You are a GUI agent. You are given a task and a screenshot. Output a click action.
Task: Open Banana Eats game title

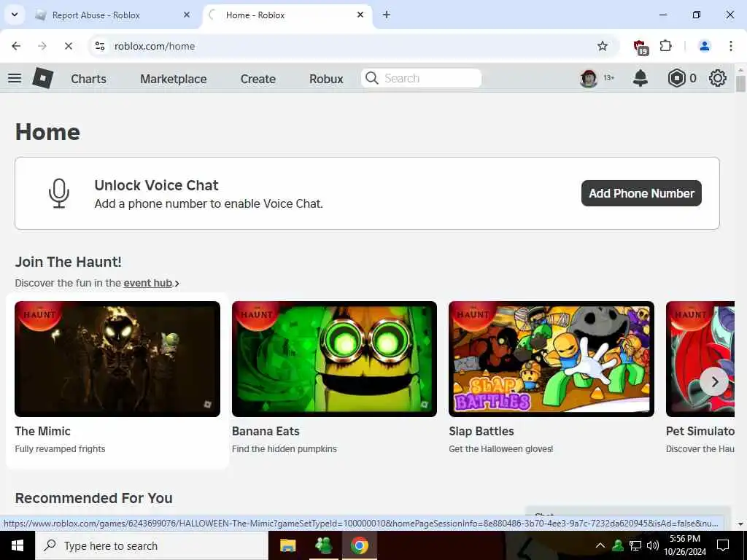pos(266,431)
